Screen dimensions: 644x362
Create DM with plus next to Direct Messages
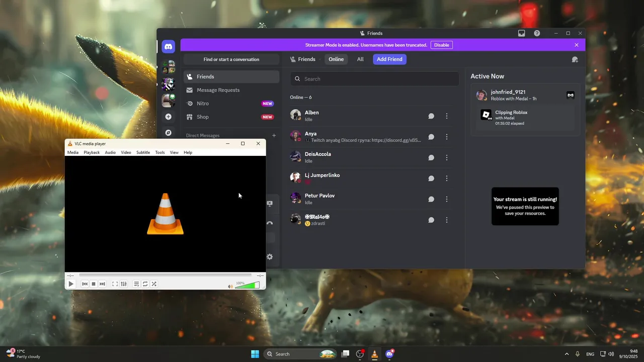pos(274,135)
